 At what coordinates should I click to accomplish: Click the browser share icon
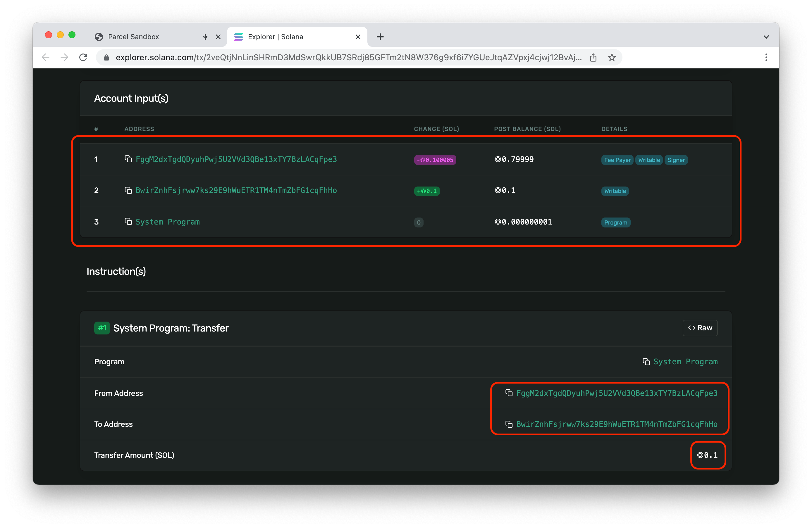(x=593, y=57)
